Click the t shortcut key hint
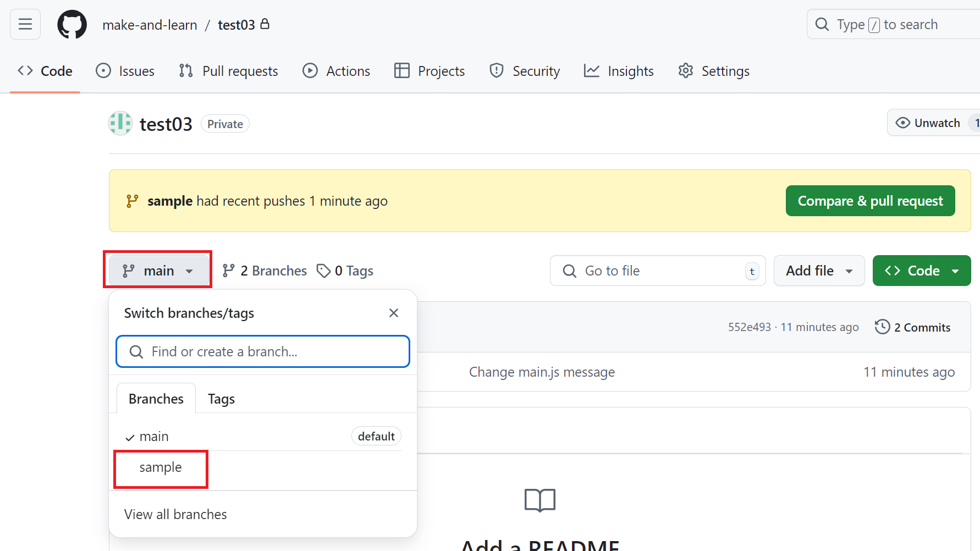Image resolution: width=980 pixels, height=551 pixels. (752, 271)
